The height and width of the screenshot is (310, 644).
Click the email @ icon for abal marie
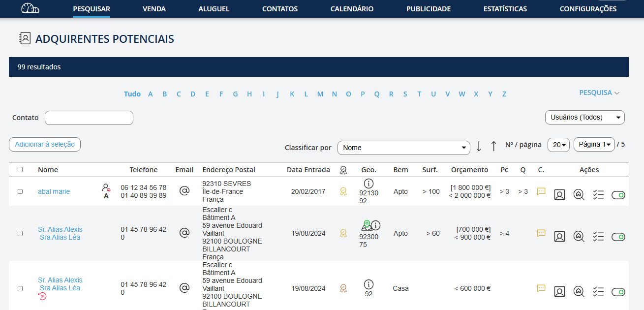184,191
